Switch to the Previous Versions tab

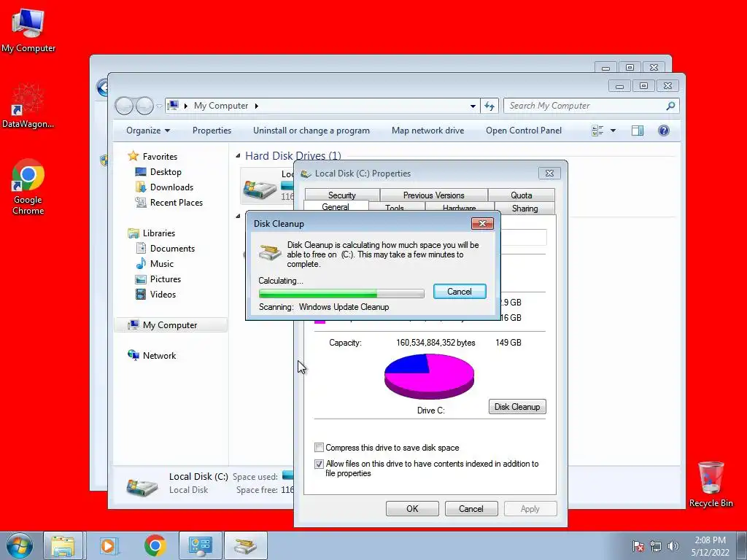pos(433,195)
